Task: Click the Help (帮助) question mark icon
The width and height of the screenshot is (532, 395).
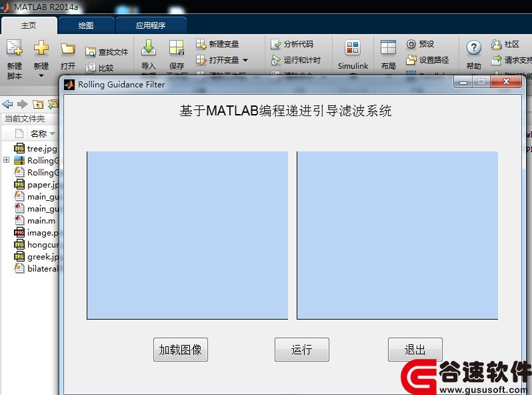Action: tap(473, 48)
